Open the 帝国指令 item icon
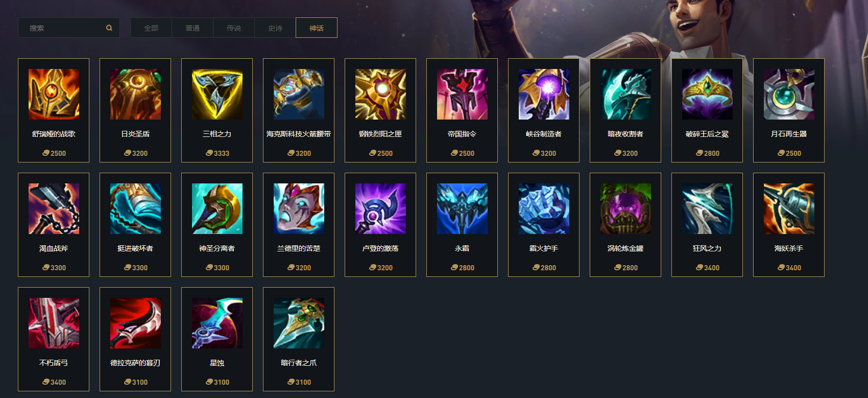868x398 pixels. [x=462, y=95]
